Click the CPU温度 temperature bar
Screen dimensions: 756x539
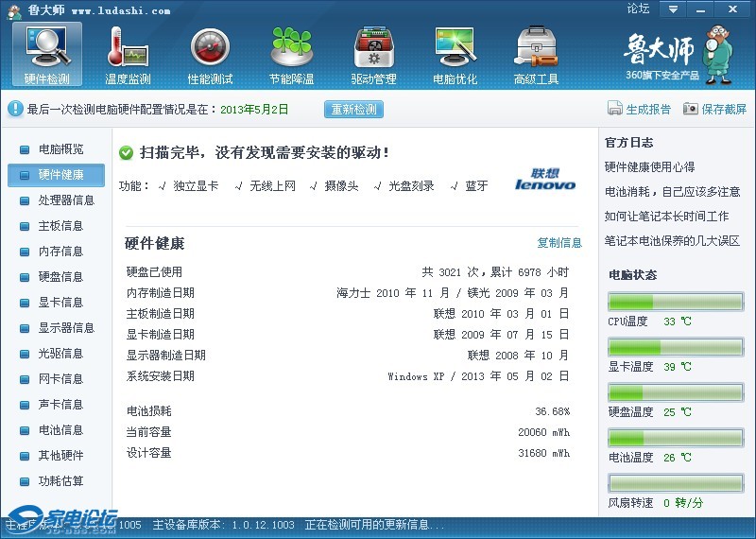[x=675, y=302]
